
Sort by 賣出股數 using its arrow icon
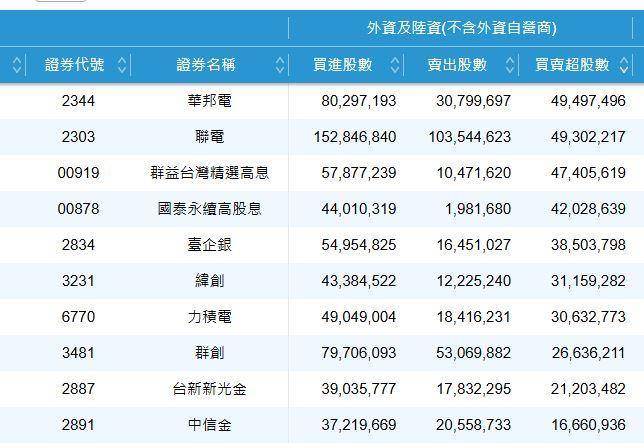[510, 65]
